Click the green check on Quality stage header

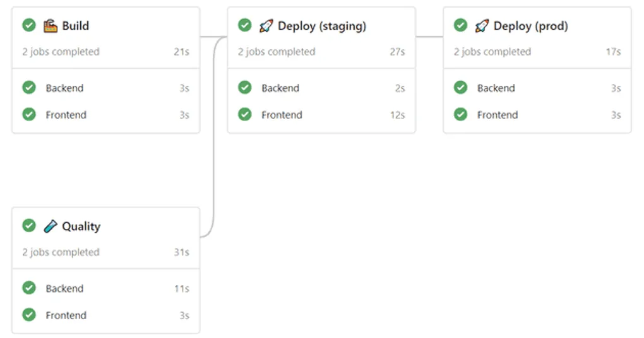click(29, 226)
